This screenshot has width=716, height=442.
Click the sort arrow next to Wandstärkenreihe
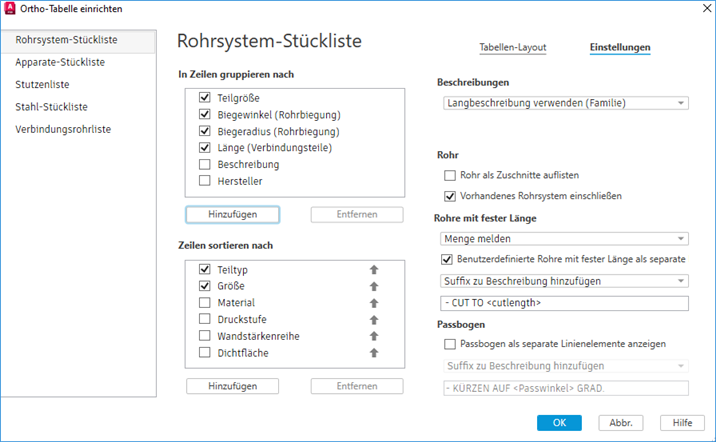pos(374,336)
